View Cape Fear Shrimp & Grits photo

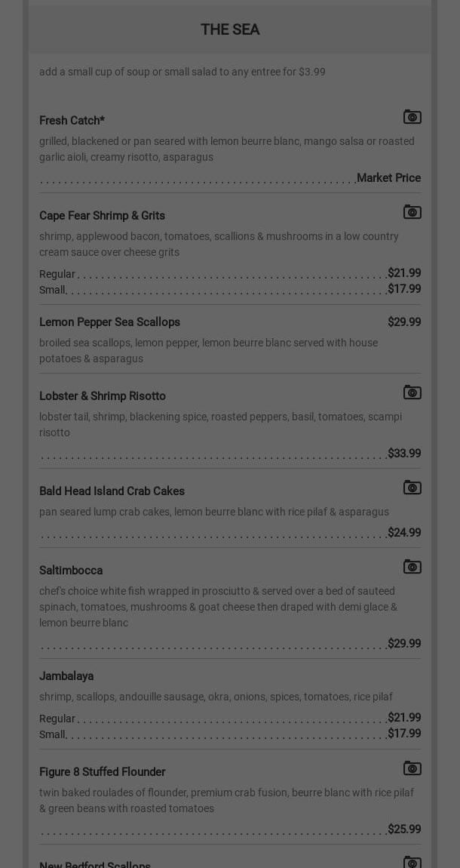[412, 212]
